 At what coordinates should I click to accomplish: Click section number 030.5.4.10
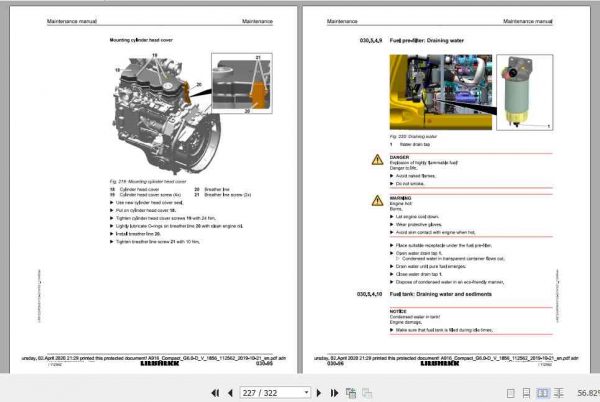tap(369, 294)
